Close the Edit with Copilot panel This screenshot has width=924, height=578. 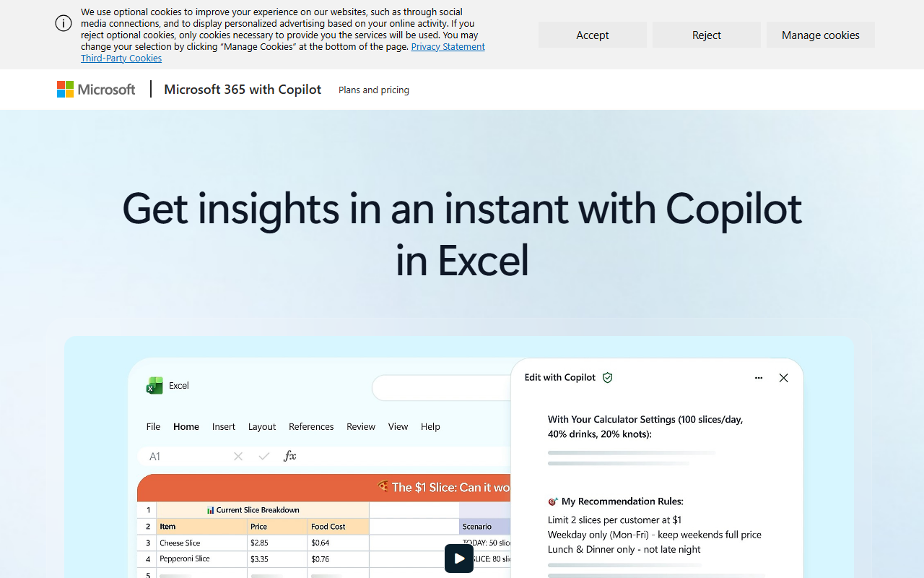(x=783, y=378)
